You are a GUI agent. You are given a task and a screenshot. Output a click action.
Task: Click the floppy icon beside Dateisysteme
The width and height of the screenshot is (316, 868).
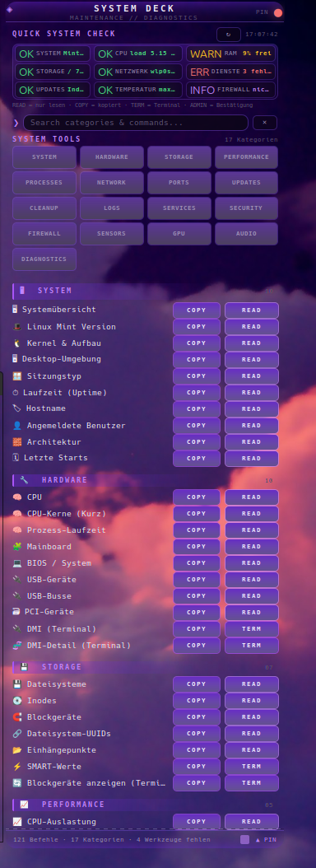pyautogui.click(x=17, y=684)
